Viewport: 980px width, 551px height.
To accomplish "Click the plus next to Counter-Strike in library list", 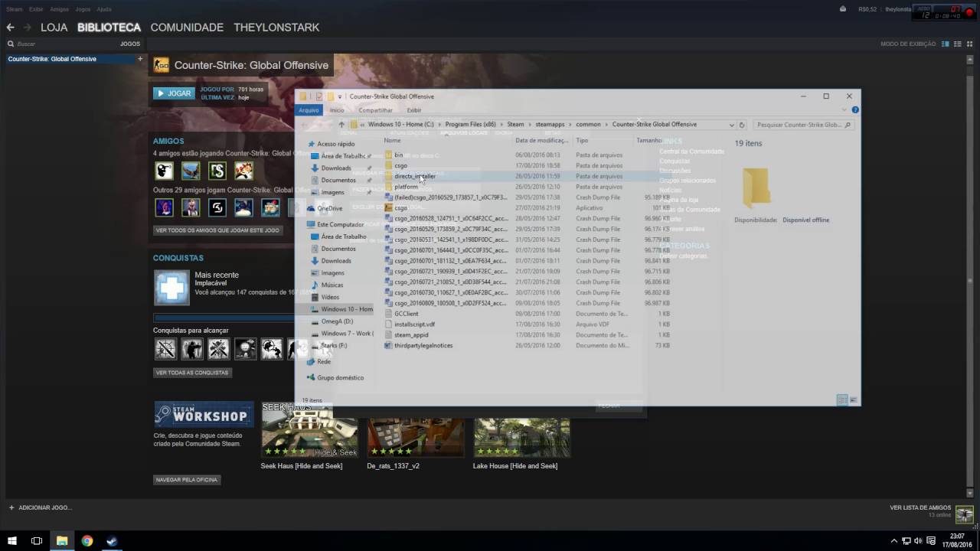I will click(x=139, y=59).
